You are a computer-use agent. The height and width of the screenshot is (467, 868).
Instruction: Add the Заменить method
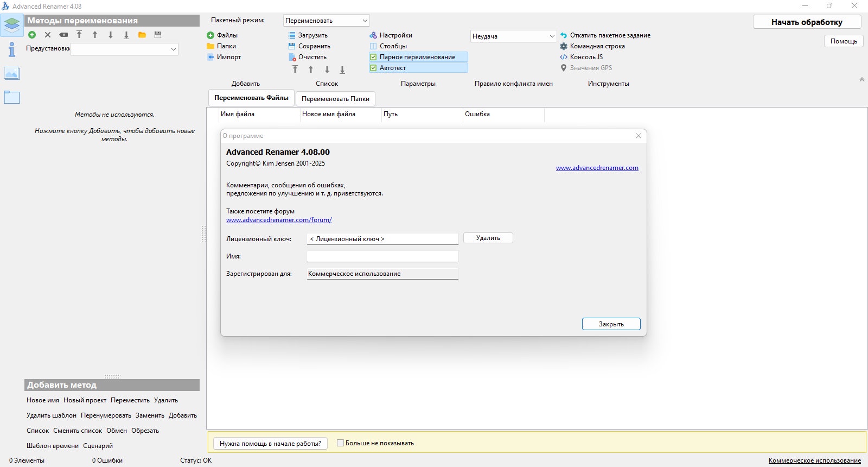pos(150,415)
